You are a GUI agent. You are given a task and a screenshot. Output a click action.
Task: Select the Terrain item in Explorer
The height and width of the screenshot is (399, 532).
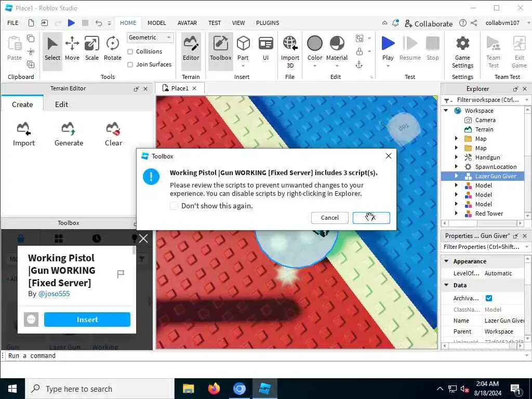[484, 129]
